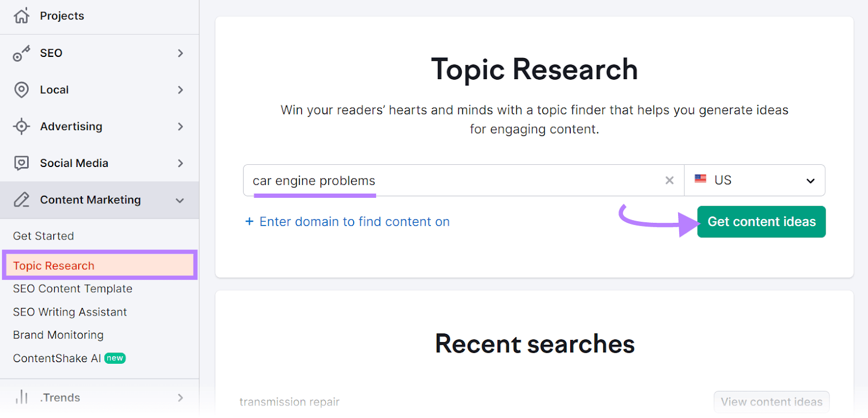
Task: Collapse the Content Marketing section chevron
Action: coord(180,201)
